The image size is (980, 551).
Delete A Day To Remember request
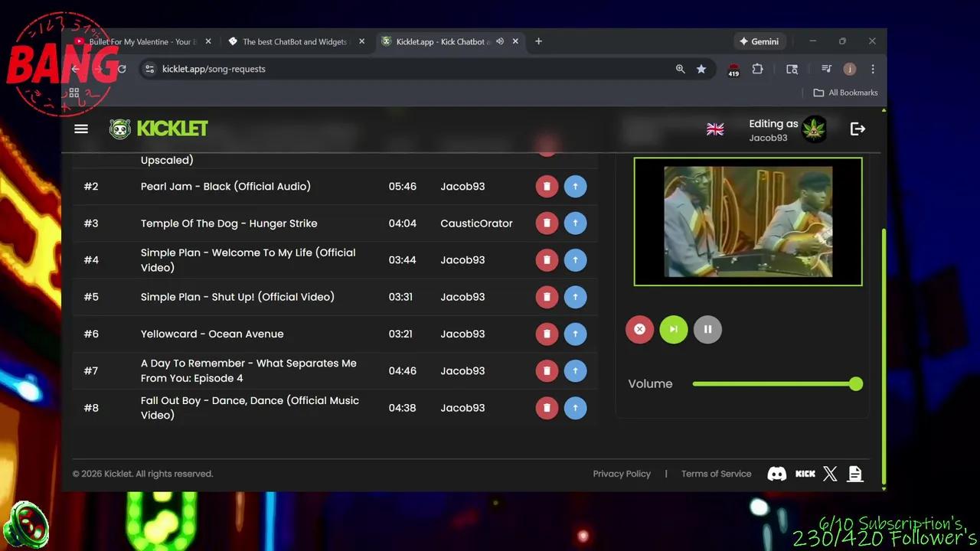[x=547, y=370]
